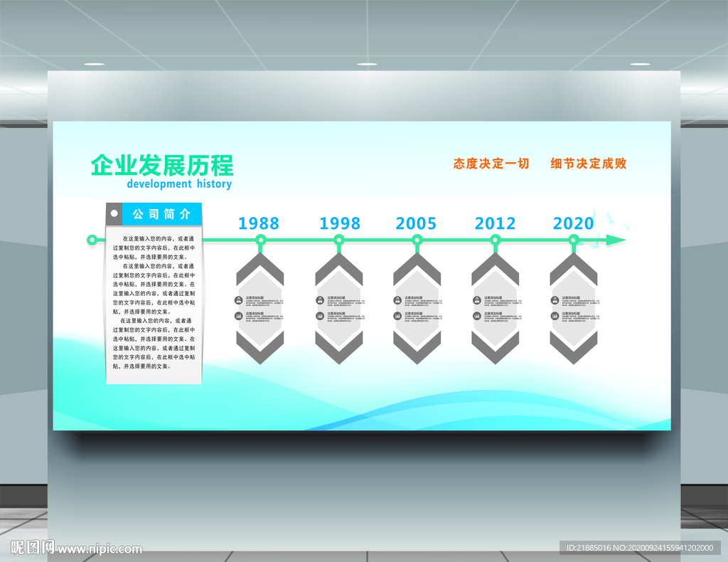Click the 企业发展历程 green title

tap(162, 165)
